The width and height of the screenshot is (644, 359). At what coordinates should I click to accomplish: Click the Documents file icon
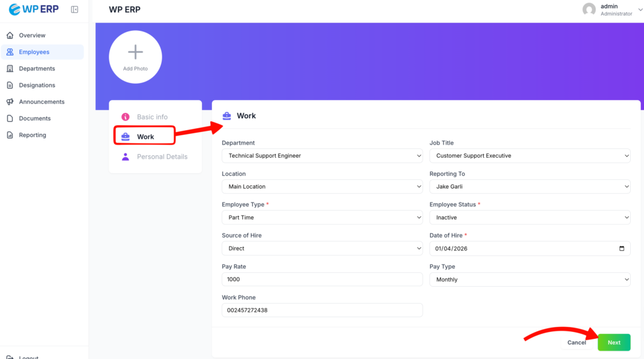pyautogui.click(x=10, y=118)
